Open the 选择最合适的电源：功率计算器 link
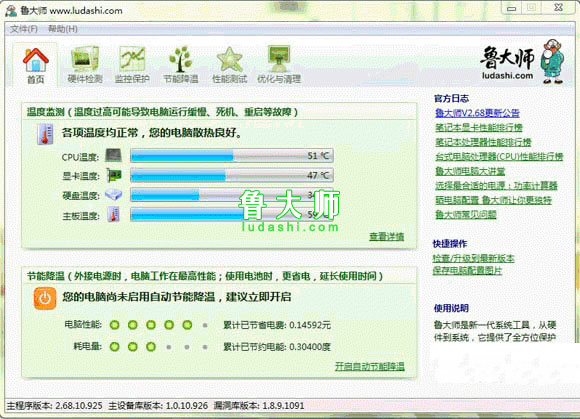 pyautogui.click(x=496, y=186)
